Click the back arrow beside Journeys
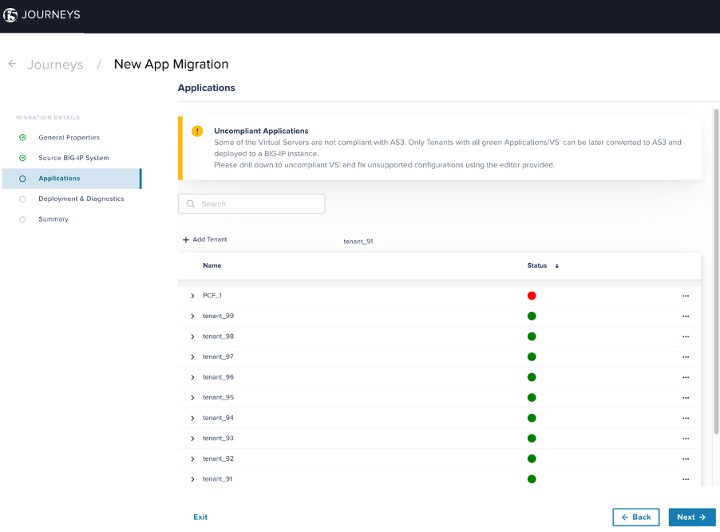This screenshot has height=532, width=720. tap(12, 64)
